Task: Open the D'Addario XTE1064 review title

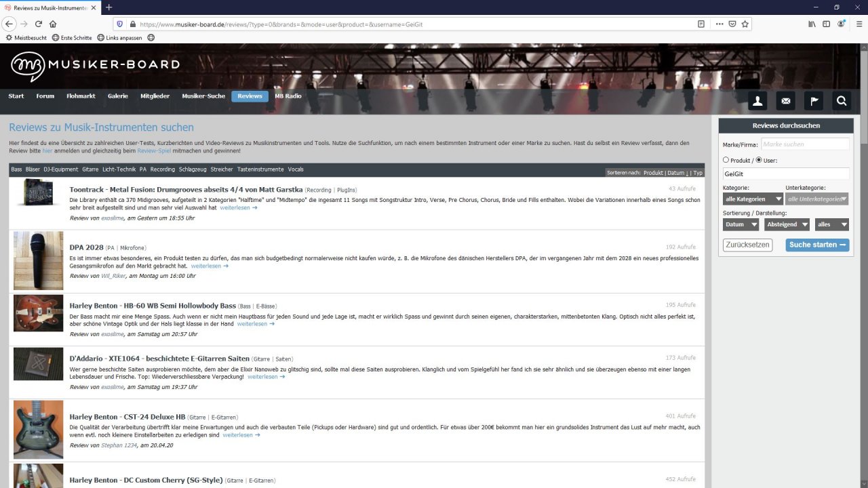Action: click(159, 358)
